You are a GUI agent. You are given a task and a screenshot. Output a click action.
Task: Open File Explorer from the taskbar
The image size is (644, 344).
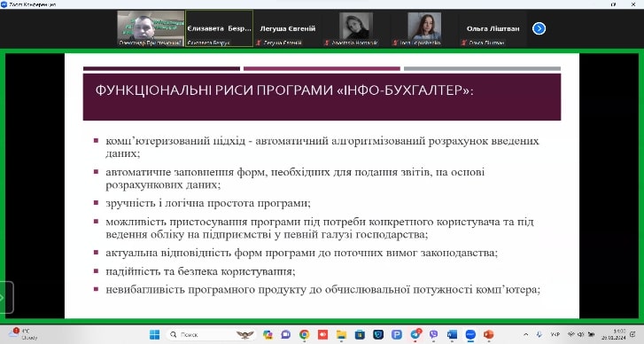(341, 334)
